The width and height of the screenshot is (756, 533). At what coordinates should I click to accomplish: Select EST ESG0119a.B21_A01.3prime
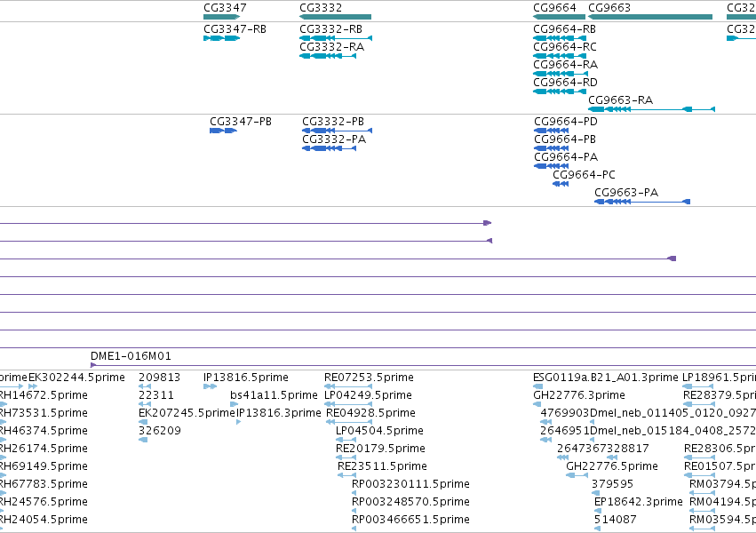606,378
